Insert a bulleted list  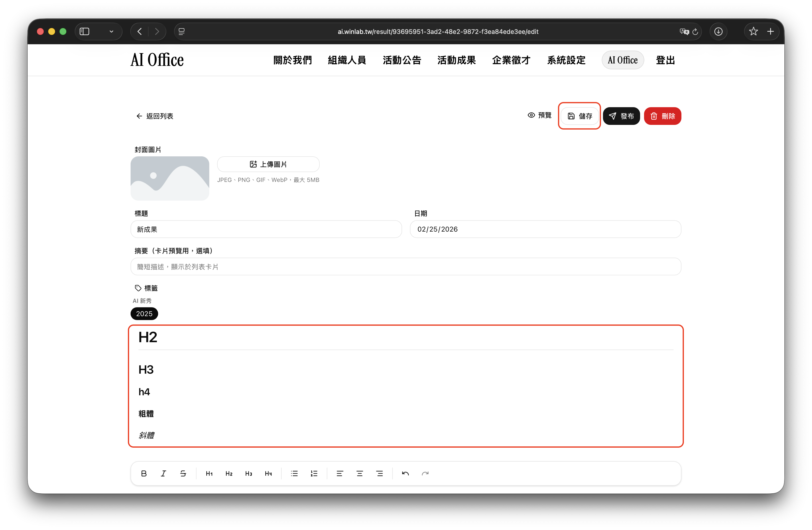tap(294, 473)
